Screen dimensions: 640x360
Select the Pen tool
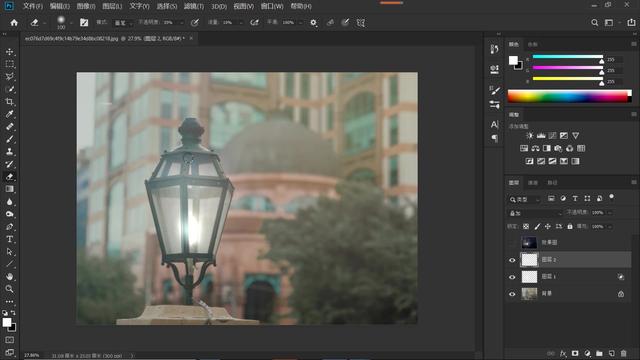pyautogui.click(x=9, y=227)
